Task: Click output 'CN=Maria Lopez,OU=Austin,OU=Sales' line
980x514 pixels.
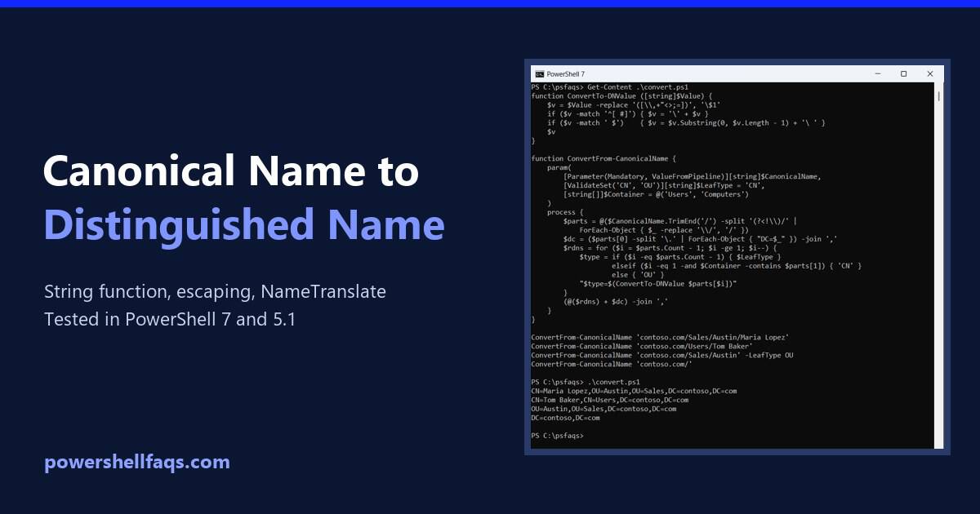Action: [x=634, y=392]
